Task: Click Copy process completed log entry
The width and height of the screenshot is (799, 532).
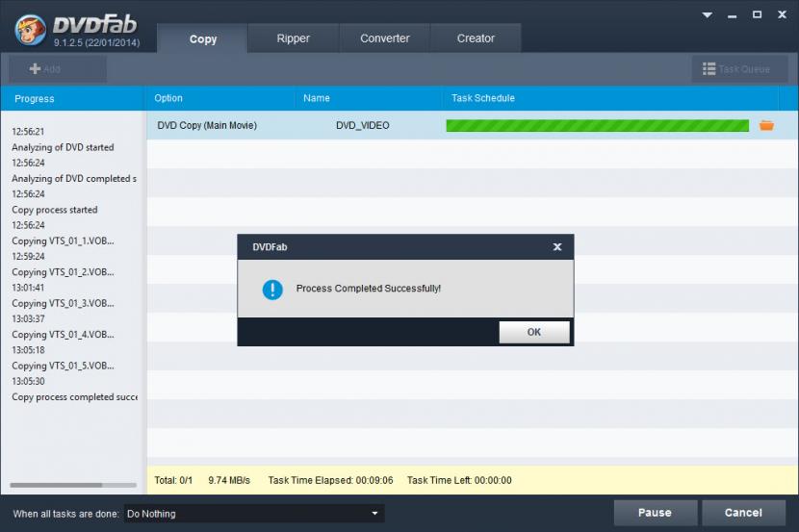Action: [74, 397]
